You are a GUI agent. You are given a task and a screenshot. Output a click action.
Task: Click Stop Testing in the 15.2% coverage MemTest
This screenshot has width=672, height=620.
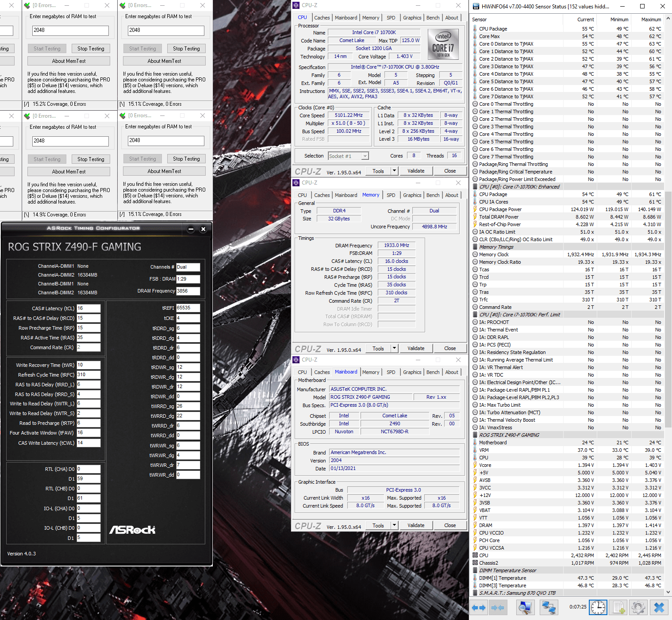[x=91, y=49]
